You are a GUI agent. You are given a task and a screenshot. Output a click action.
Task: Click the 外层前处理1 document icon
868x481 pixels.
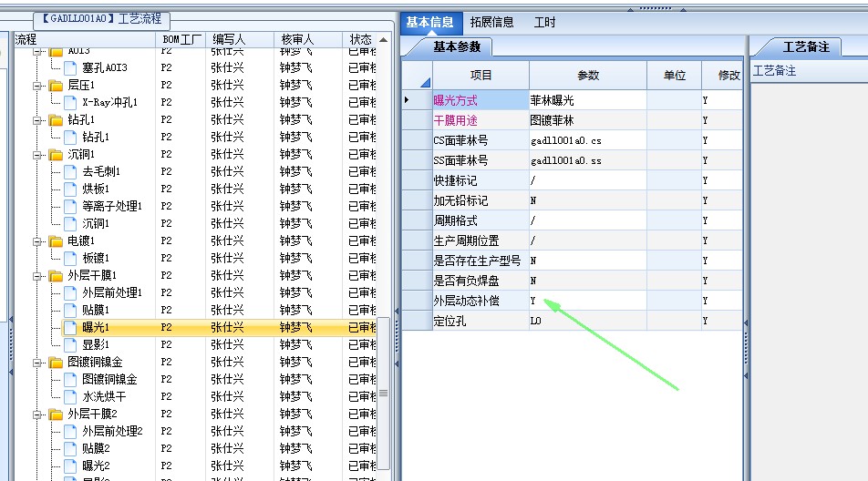70,292
